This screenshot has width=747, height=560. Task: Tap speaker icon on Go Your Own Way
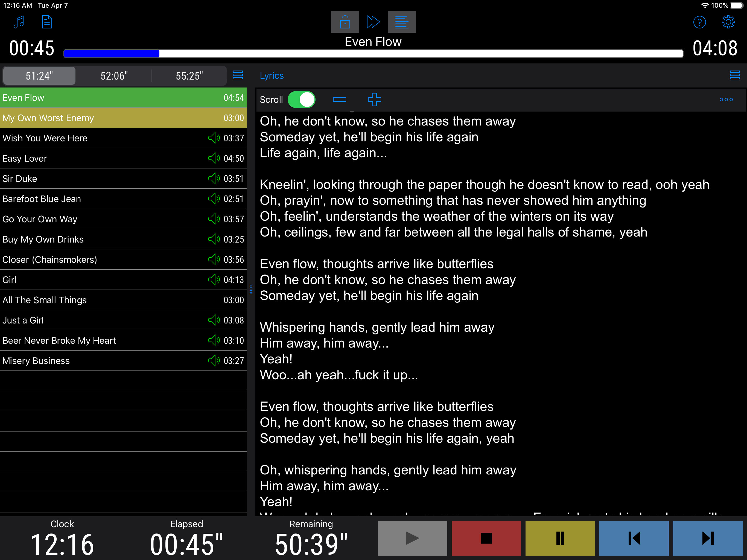coord(214,219)
